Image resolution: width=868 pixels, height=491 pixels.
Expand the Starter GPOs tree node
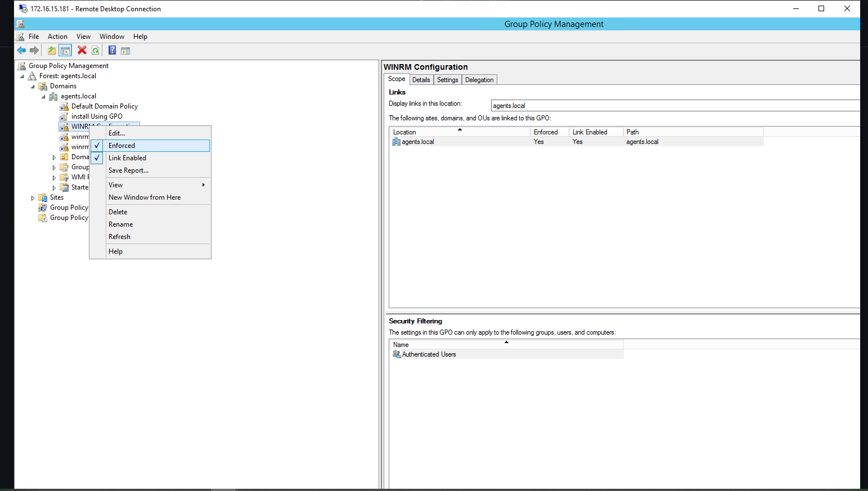point(54,188)
